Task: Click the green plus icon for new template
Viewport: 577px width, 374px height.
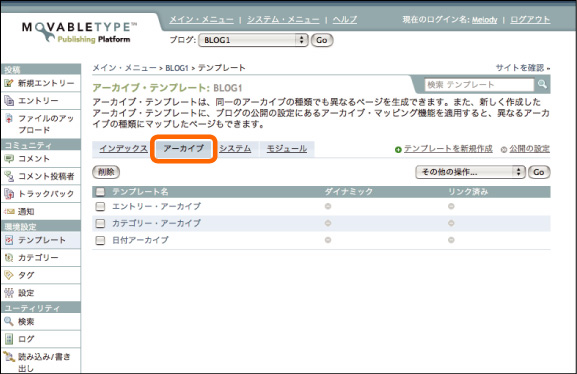Action: click(x=398, y=149)
